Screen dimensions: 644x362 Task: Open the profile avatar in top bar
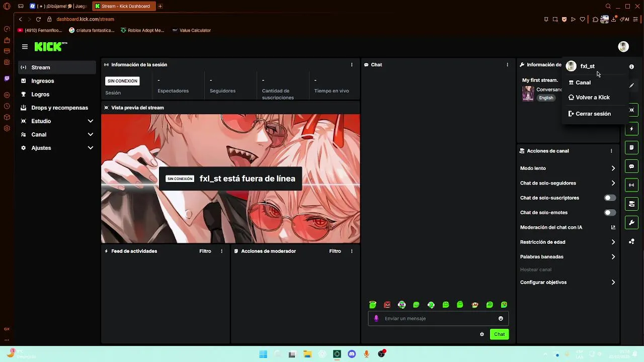click(623, 47)
